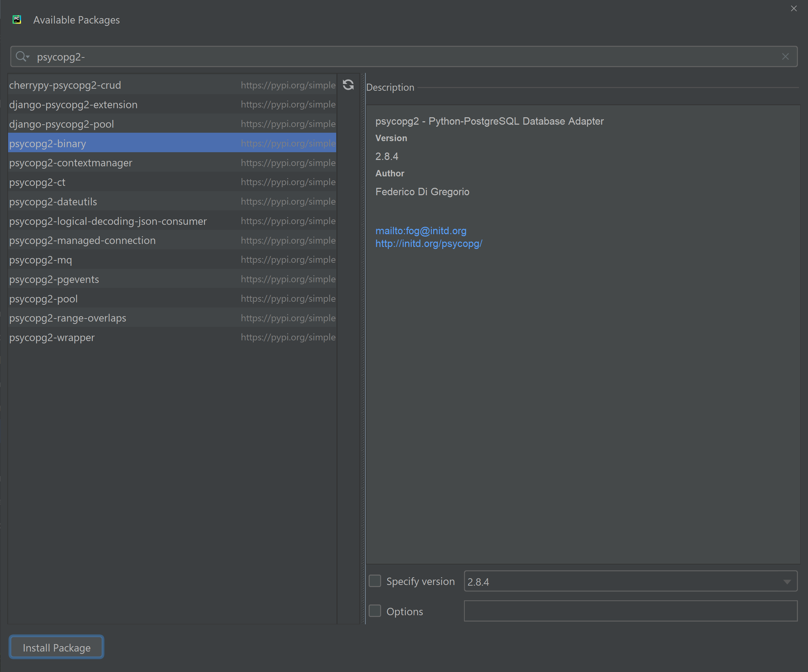This screenshot has width=808, height=672.
Task: Enable the Specify version checkbox
Action: click(375, 581)
